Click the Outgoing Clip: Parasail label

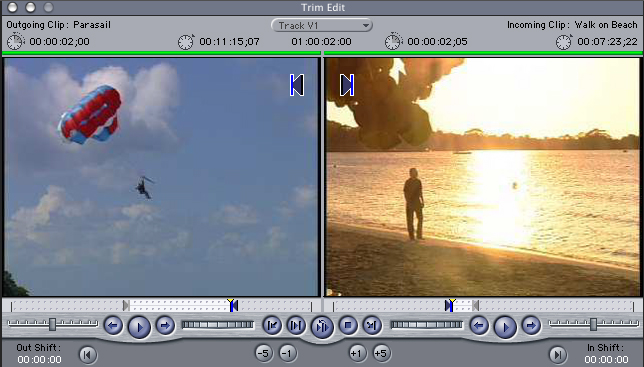click(x=58, y=25)
